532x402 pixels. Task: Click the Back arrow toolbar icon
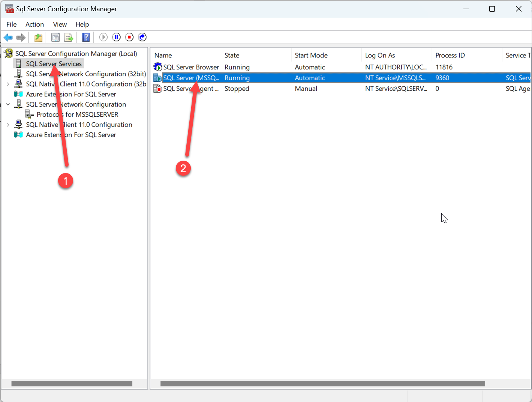tap(8, 37)
